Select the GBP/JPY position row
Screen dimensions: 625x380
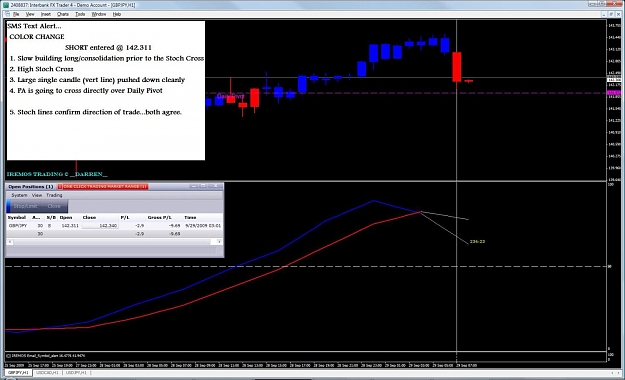pyautogui.click(x=114, y=226)
